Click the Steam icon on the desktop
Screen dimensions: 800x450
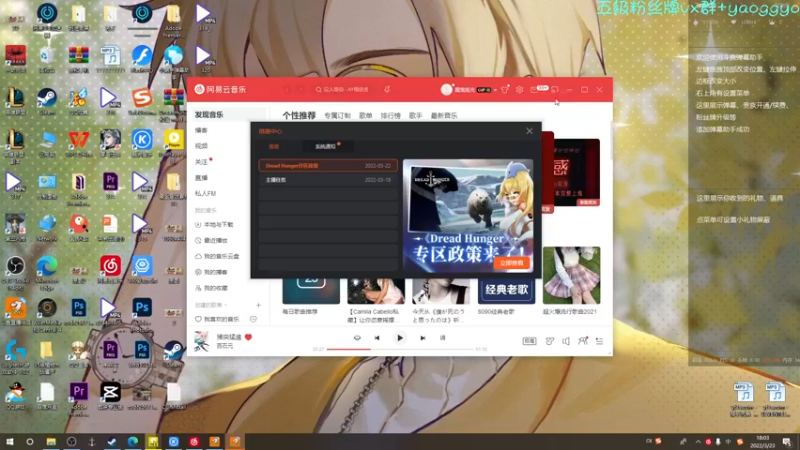pos(47,100)
